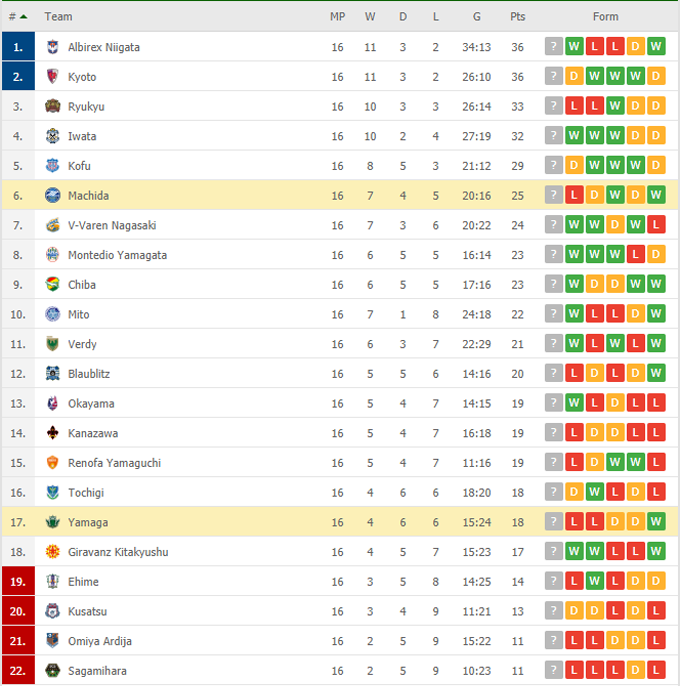Open the Ryukyu team link
This screenshot has height=686, width=680.
[x=86, y=107]
